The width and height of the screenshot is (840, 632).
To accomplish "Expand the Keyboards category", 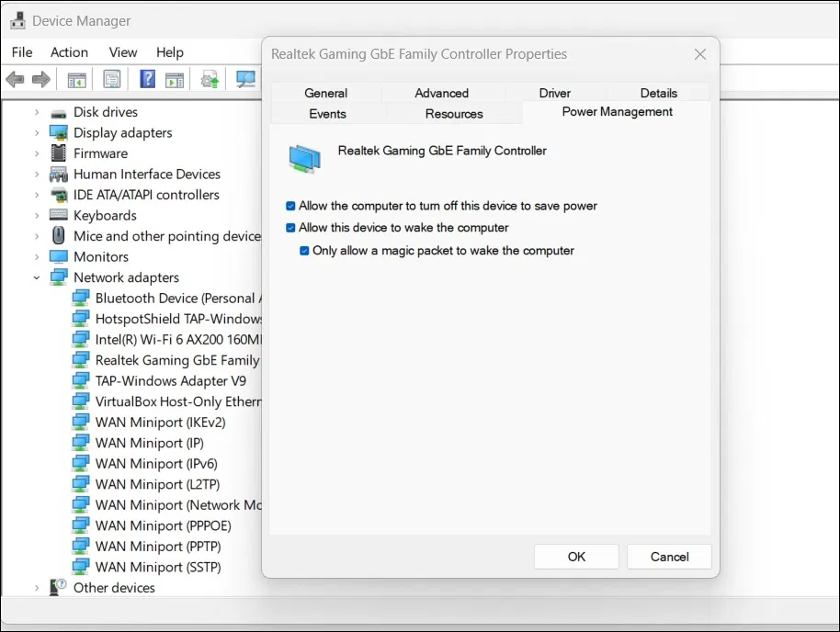I will click(x=37, y=216).
